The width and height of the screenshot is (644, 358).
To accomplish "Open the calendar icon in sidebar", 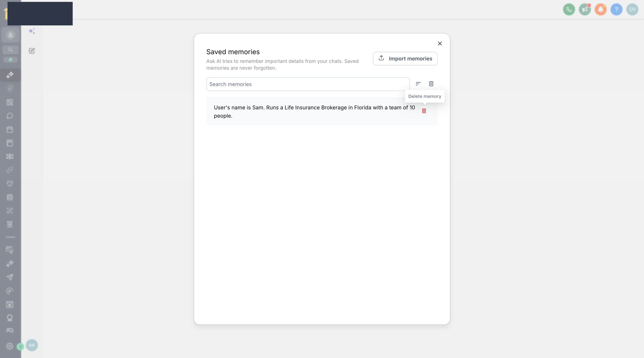I will pos(10,129).
